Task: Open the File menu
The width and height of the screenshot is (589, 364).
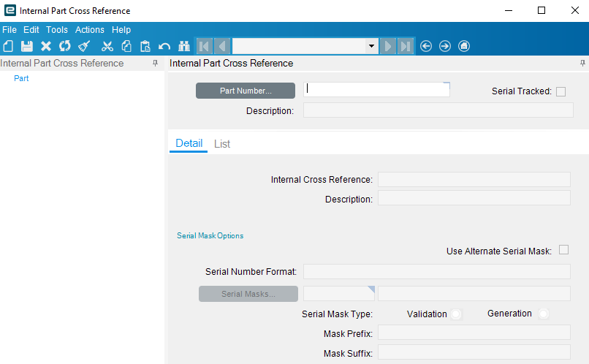Action: 9,30
